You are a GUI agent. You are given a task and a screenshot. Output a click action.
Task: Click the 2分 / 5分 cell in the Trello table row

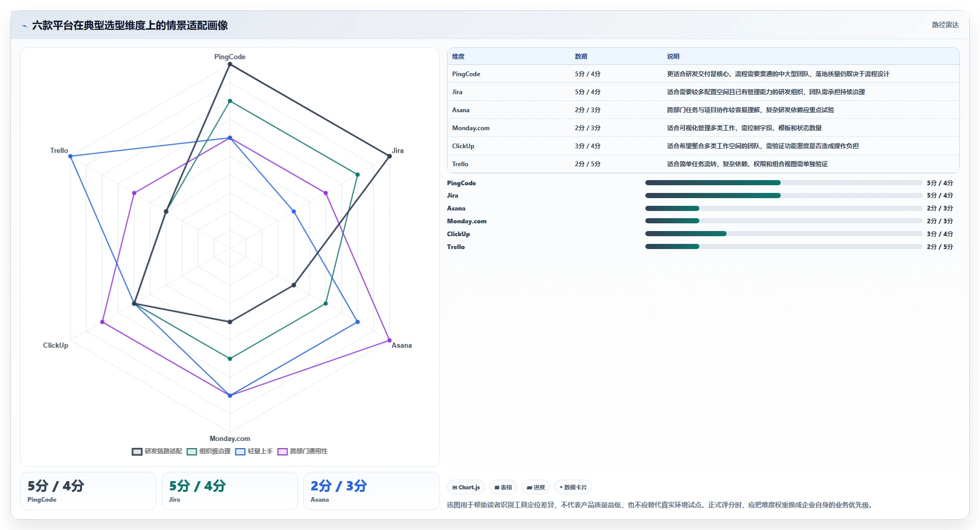tap(588, 164)
